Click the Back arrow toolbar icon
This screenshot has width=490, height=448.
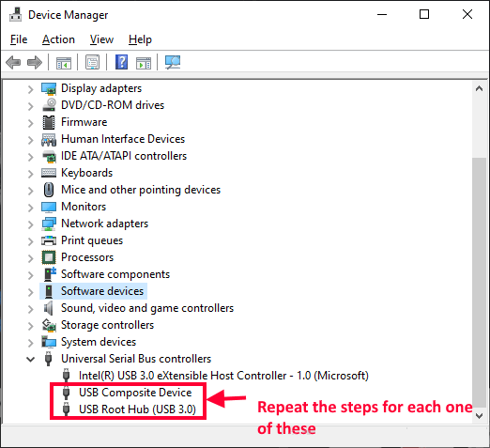(13, 62)
